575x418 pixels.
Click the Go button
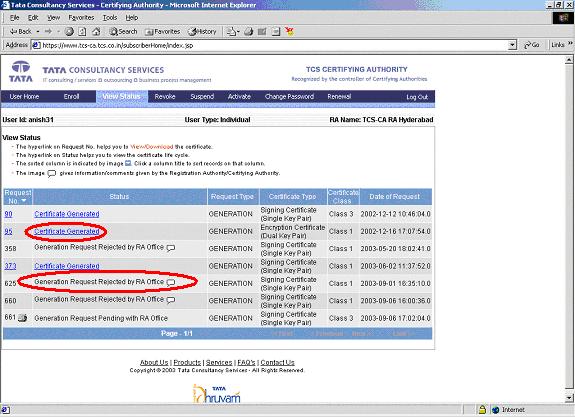point(532,45)
